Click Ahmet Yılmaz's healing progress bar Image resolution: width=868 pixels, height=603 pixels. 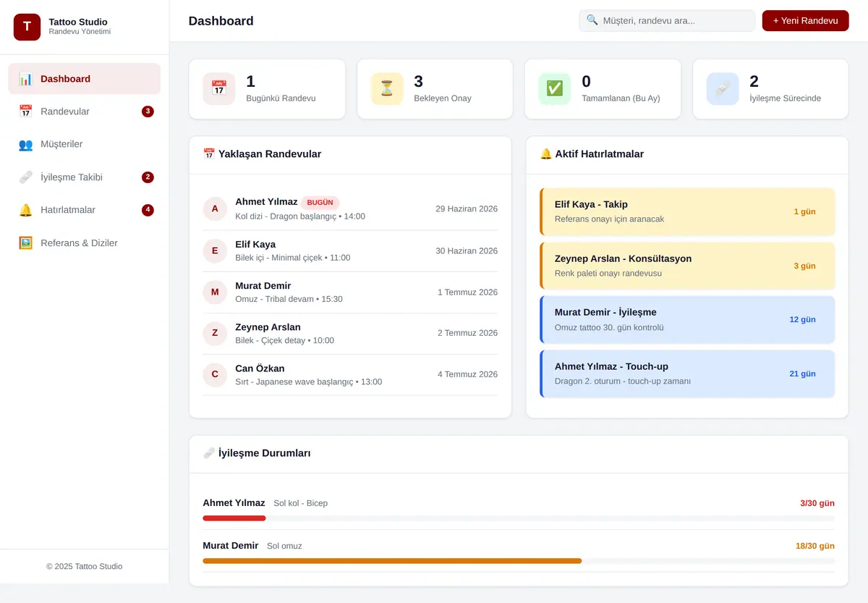pyautogui.click(x=519, y=518)
